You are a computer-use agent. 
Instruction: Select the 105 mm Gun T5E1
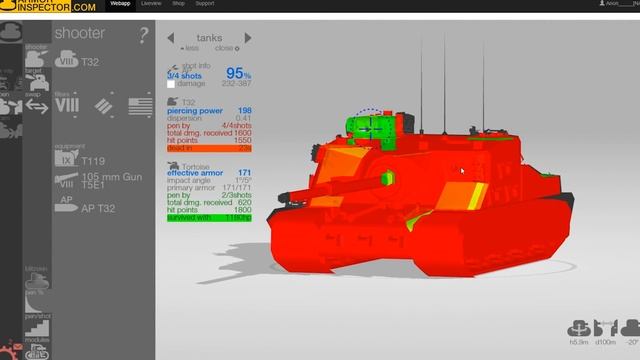[98, 180]
